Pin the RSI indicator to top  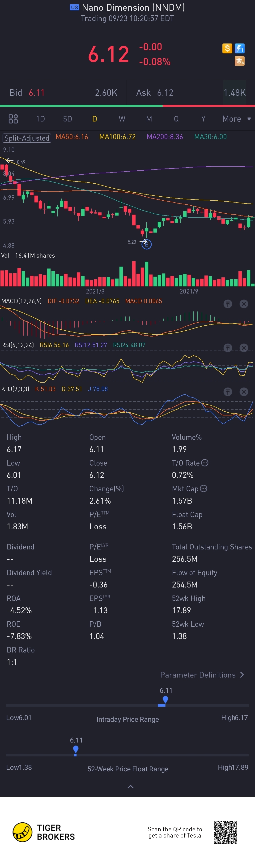click(228, 348)
